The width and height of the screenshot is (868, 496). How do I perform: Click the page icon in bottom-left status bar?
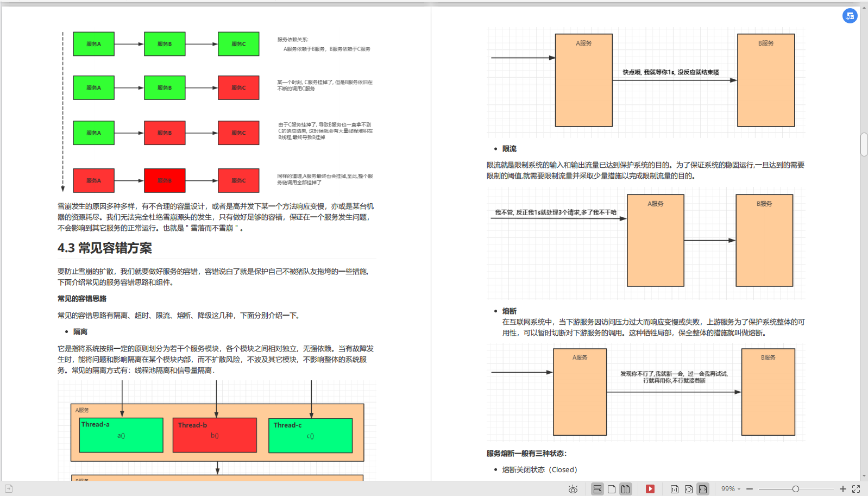[x=9, y=489]
